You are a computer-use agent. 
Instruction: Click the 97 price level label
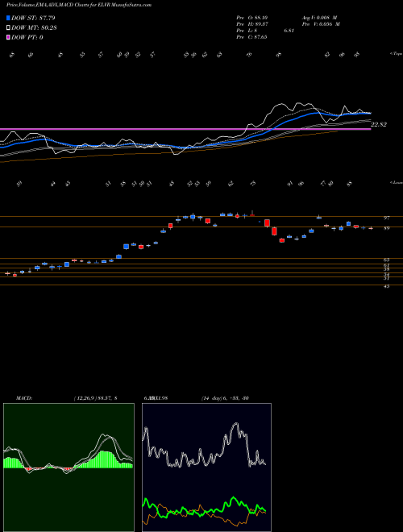click(x=386, y=218)
